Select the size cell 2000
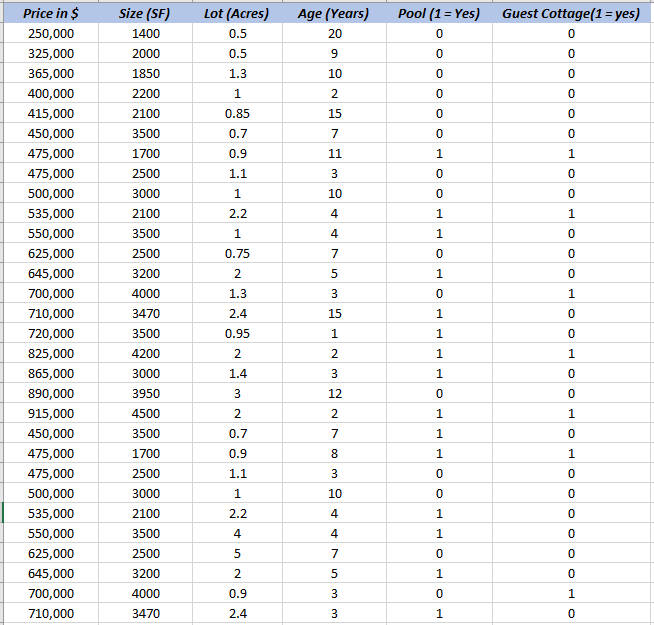Viewport: 654px width, 625px height. point(146,53)
